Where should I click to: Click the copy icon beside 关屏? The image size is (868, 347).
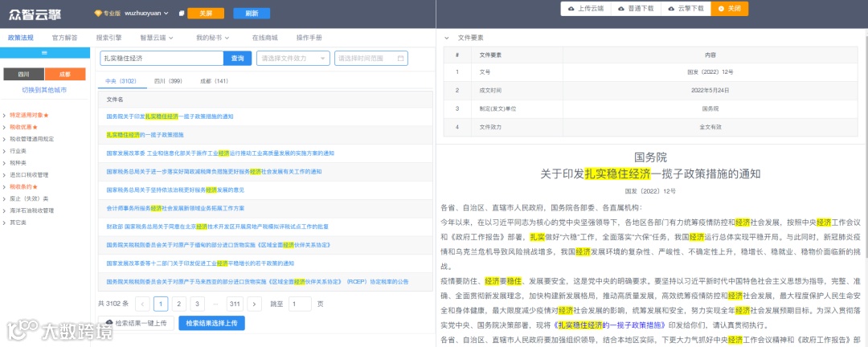coord(182,14)
